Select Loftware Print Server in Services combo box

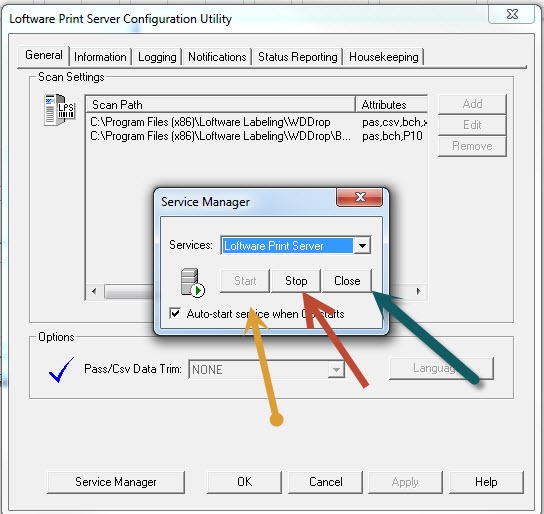(287, 246)
